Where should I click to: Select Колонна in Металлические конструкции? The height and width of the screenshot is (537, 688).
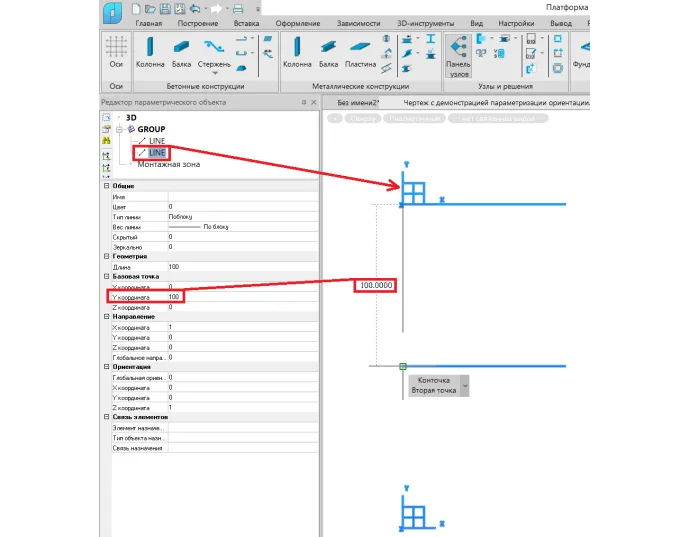click(297, 51)
